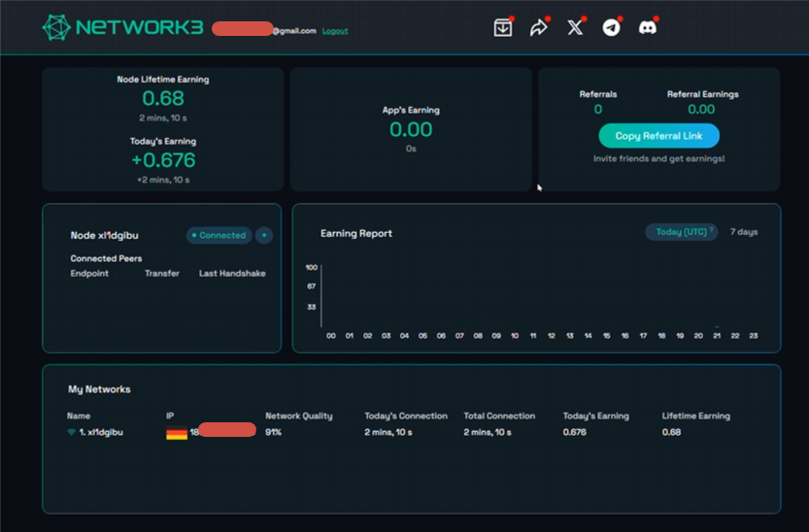Click the Lifetime Earning column header
Image resolution: width=809 pixels, height=532 pixels.
click(x=696, y=416)
